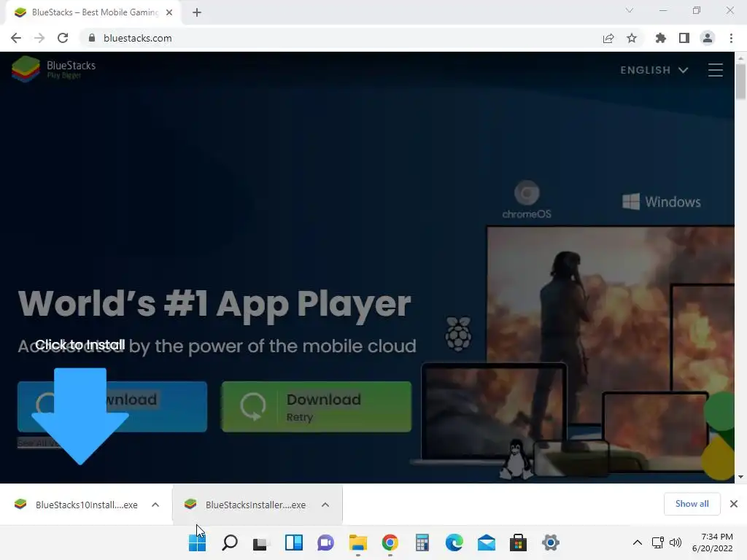This screenshot has width=747, height=560.
Task: Open Mail from taskbar
Action: tap(487, 542)
